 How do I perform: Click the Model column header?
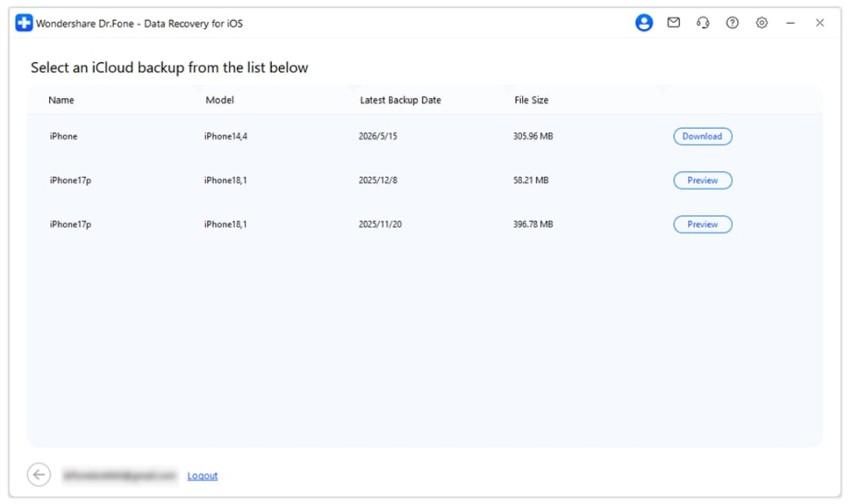point(219,100)
